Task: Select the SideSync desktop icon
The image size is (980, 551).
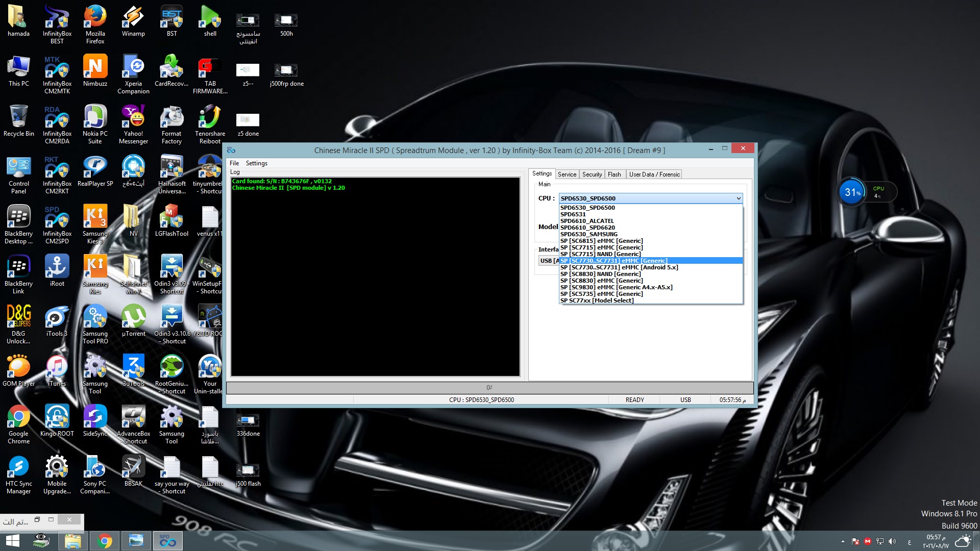Action: [95, 420]
